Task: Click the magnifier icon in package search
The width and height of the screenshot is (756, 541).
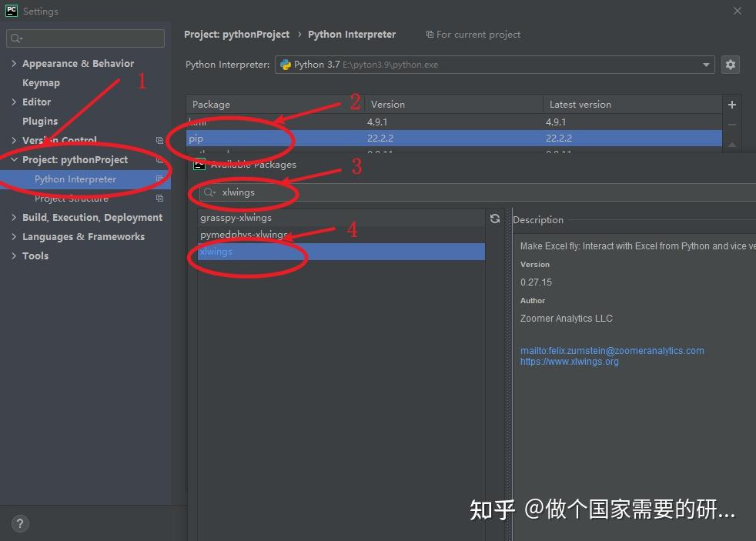Action: tap(209, 192)
